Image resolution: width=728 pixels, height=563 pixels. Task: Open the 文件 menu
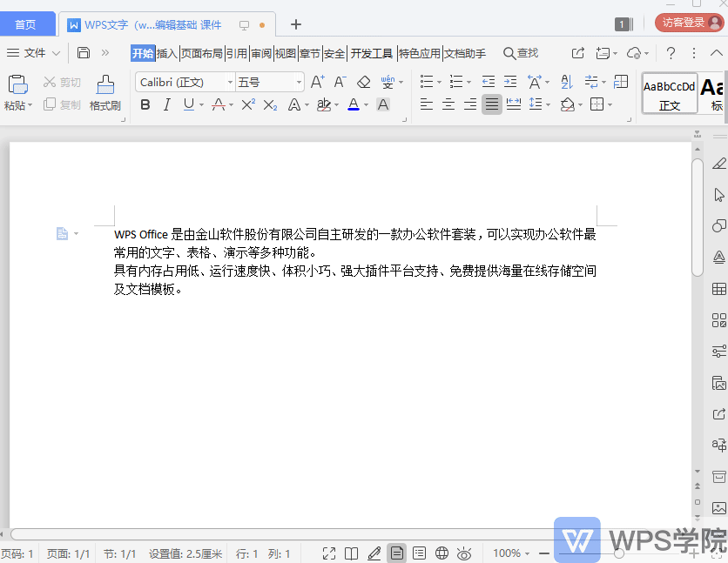(x=33, y=53)
